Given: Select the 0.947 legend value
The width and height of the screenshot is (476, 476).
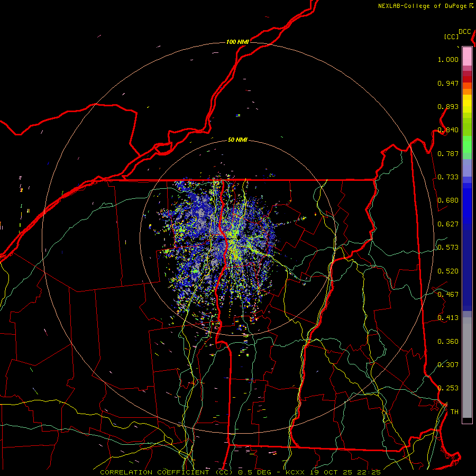Looking at the screenshot, I should tap(448, 83).
